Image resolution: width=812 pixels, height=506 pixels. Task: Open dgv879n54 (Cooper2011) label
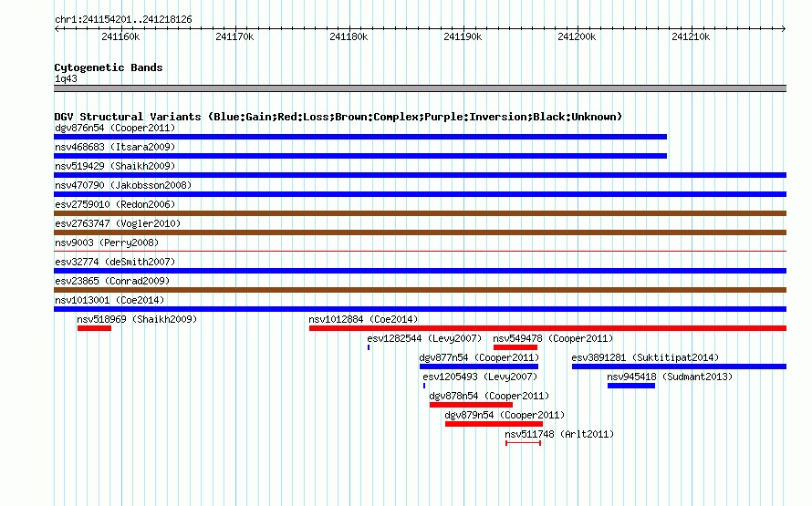[505, 415]
